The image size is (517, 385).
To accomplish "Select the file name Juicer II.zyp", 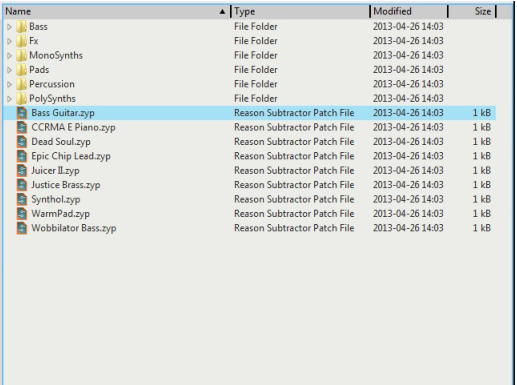I will [x=55, y=170].
